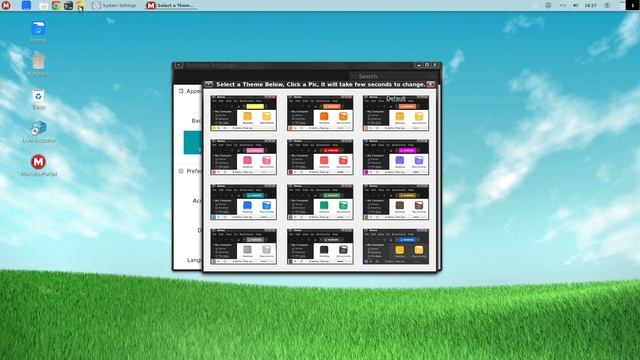Select the light grey folder theme
The height and width of the screenshot is (360, 640).
tap(243, 246)
